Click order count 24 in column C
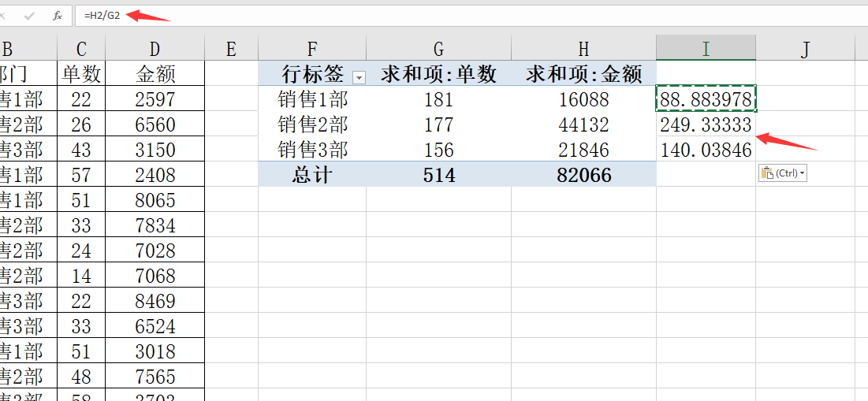 pyautogui.click(x=81, y=251)
